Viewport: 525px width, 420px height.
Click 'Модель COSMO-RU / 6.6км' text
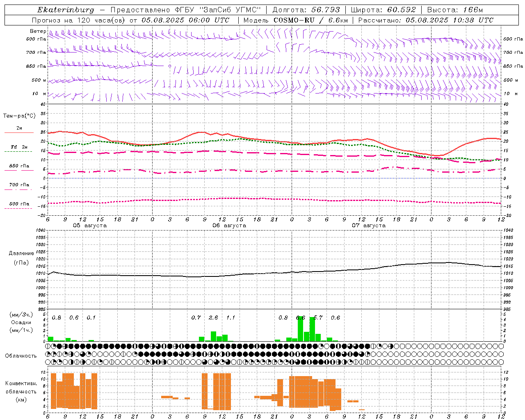(296, 20)
